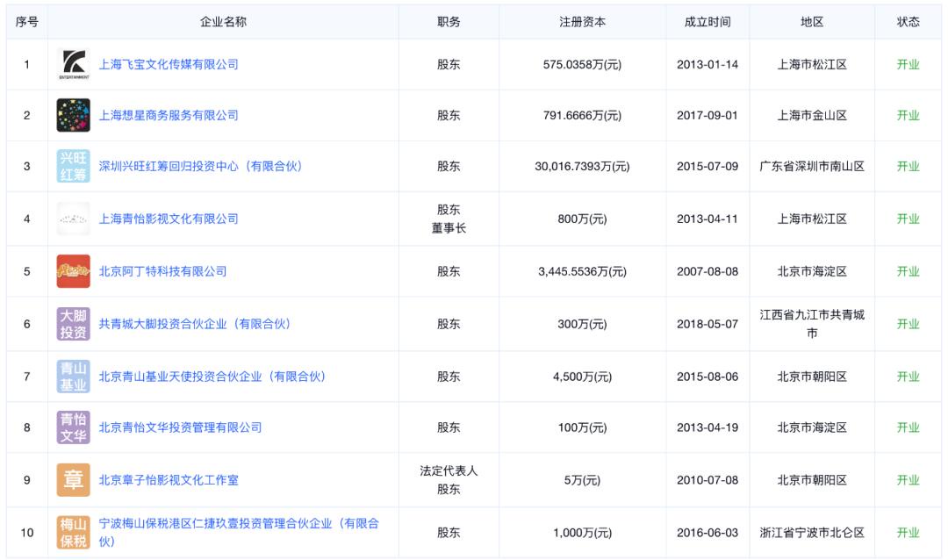Click the 青山基业 blue logo icon
The width and height of the screenshot is (948, 560).
[x=73, y=377]
